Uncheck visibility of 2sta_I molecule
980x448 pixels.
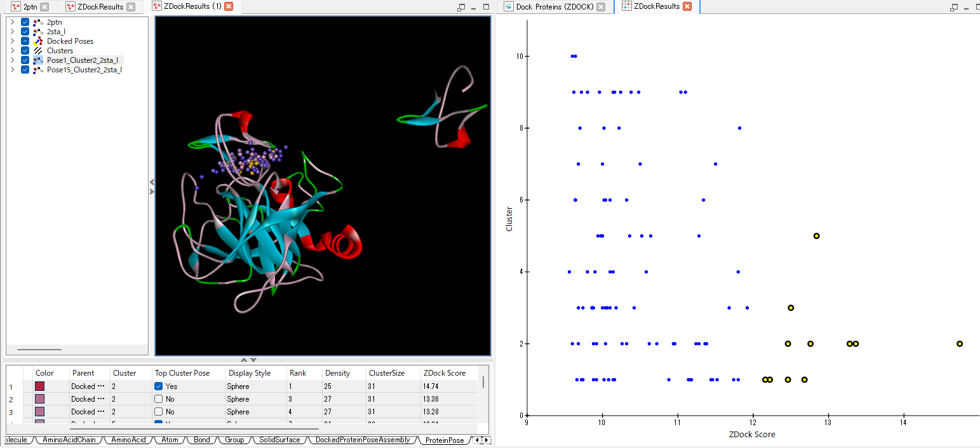point(25,32)
